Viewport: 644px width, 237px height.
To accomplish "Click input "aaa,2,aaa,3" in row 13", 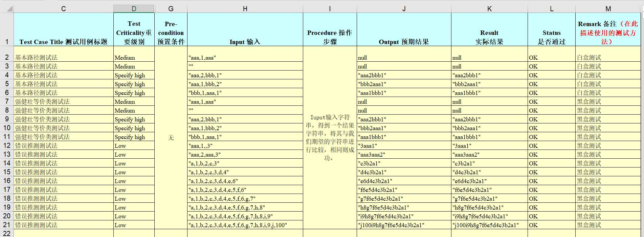I will pyautogui.click(x=245, y=155).
